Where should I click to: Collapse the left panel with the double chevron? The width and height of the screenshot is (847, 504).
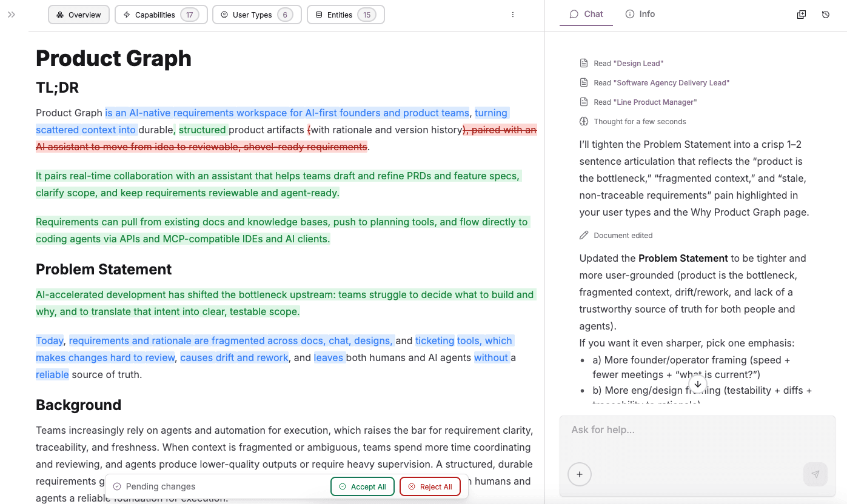point(11,14)
